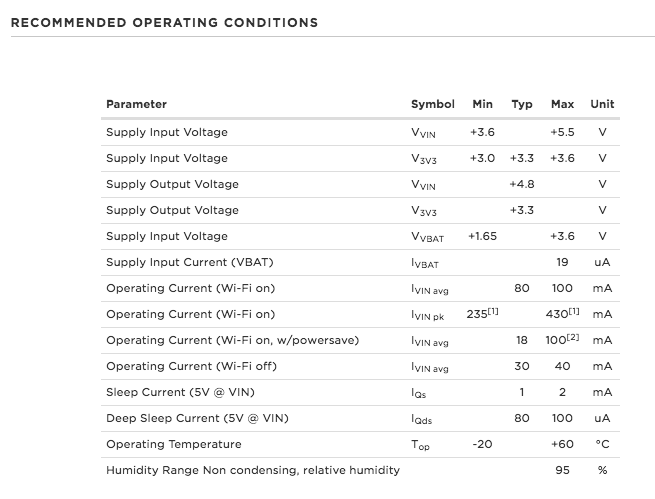Click the Unit column header
Viewport: 655px width, 499px height.
(x=602, y=104)
